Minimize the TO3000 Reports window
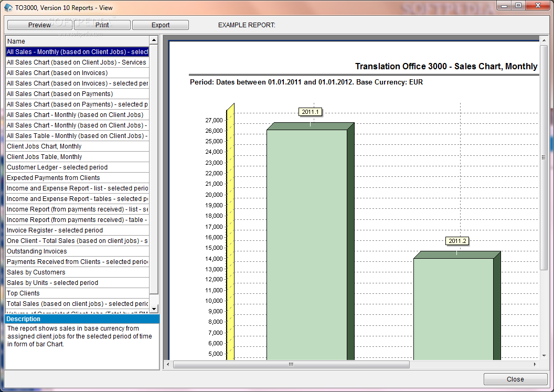The width and height of the screenshot is (554, 392). (x=504, y=5)
